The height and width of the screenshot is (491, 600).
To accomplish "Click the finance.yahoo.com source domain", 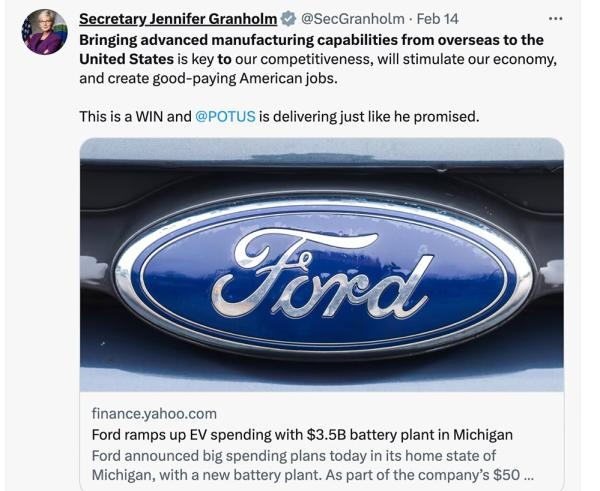I will [x=154, y=413].
